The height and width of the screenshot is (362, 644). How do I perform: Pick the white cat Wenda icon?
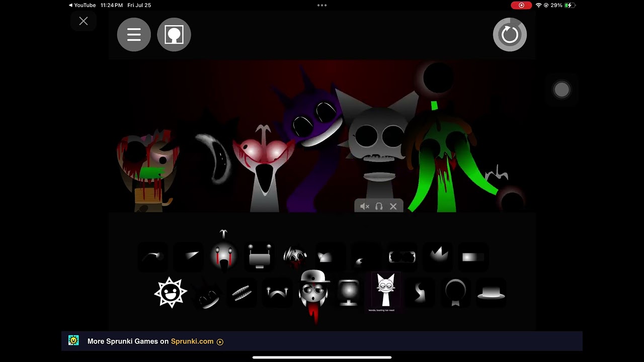tap(385, 292)
